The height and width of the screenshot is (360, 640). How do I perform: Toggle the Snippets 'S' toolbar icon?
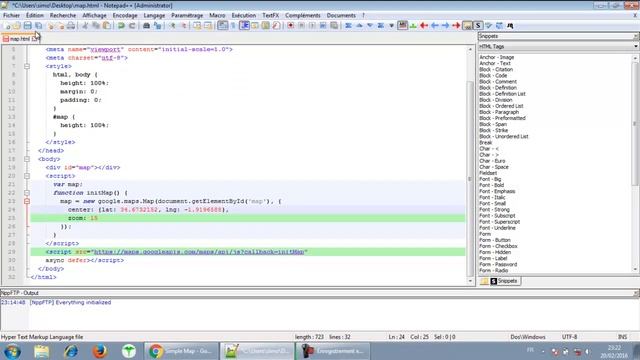[x=478, y=26]
